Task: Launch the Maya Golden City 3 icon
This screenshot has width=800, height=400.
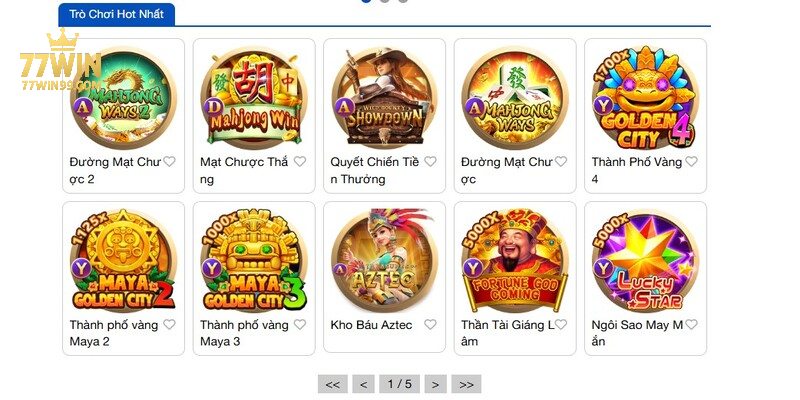Action: (254, 260)
